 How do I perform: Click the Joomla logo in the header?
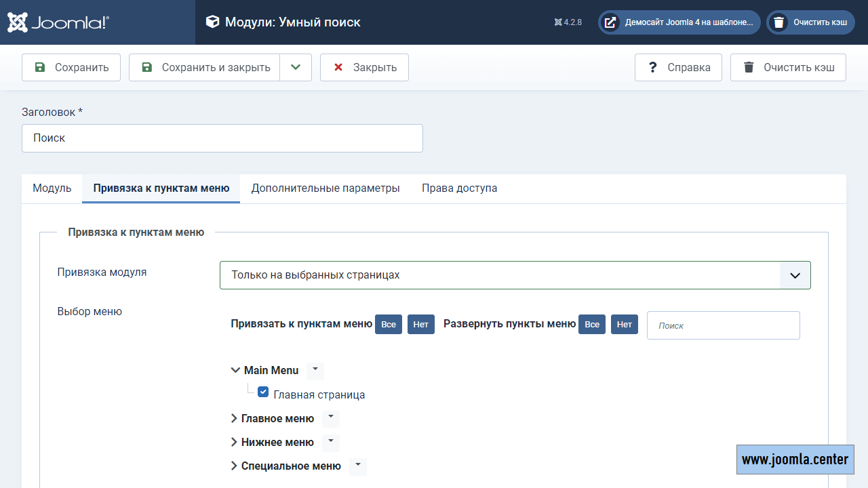(x=58, y=22)
